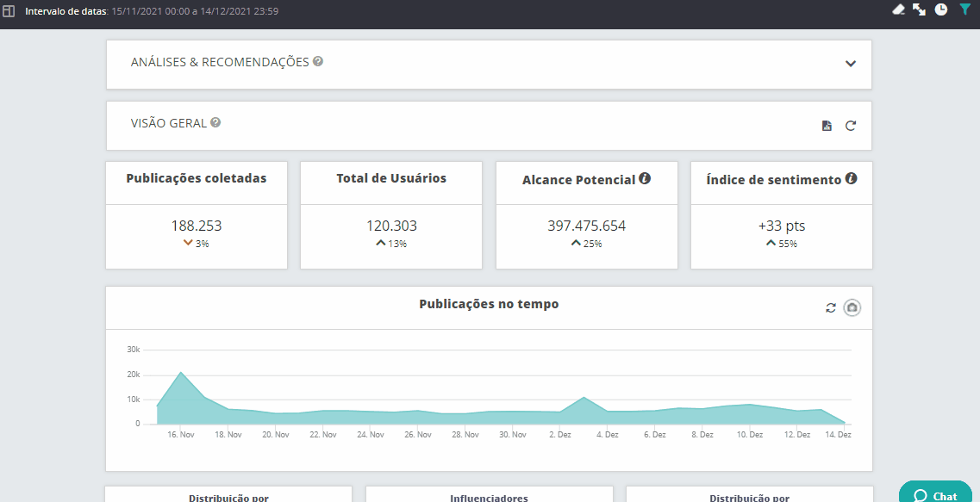Reload the Publicações no tempo chart
Screen dimensions: 980x502
coord(831,307)
